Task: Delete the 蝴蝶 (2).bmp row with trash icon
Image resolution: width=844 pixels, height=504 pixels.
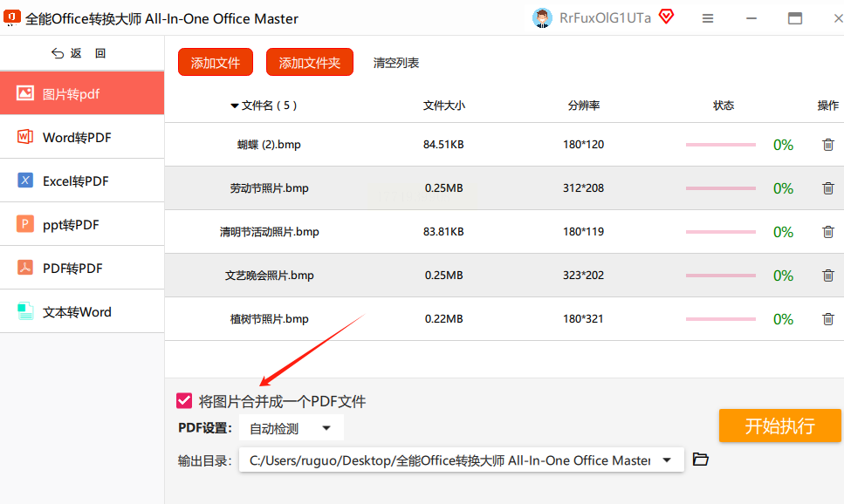Action: [827, 145]
